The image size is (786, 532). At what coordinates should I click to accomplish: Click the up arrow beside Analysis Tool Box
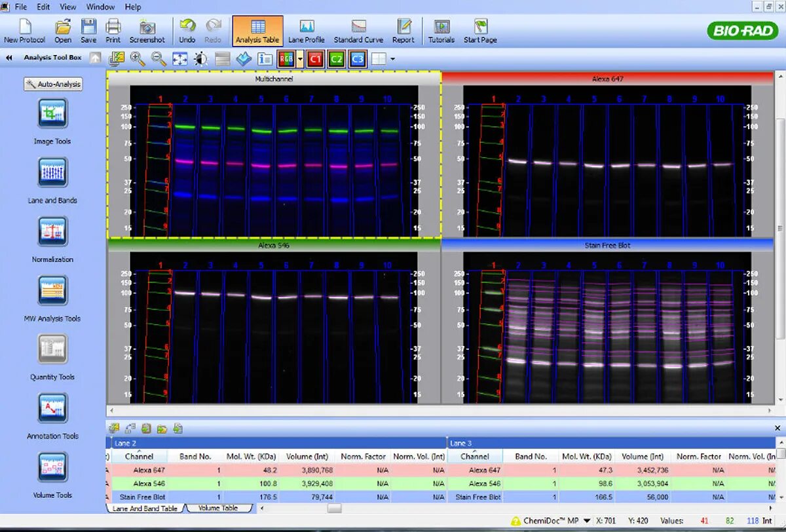(x=96, y=58)
